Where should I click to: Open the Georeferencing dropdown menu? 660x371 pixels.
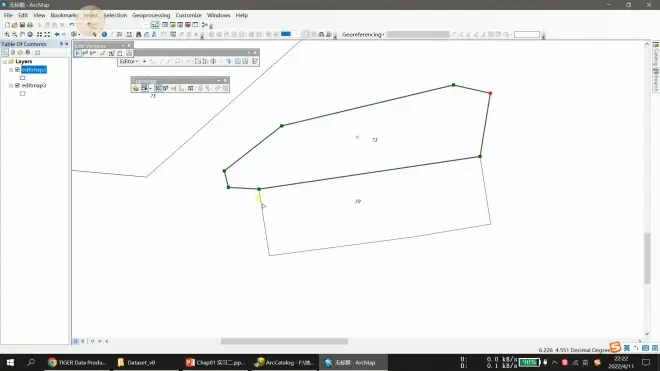coord(363,35)
